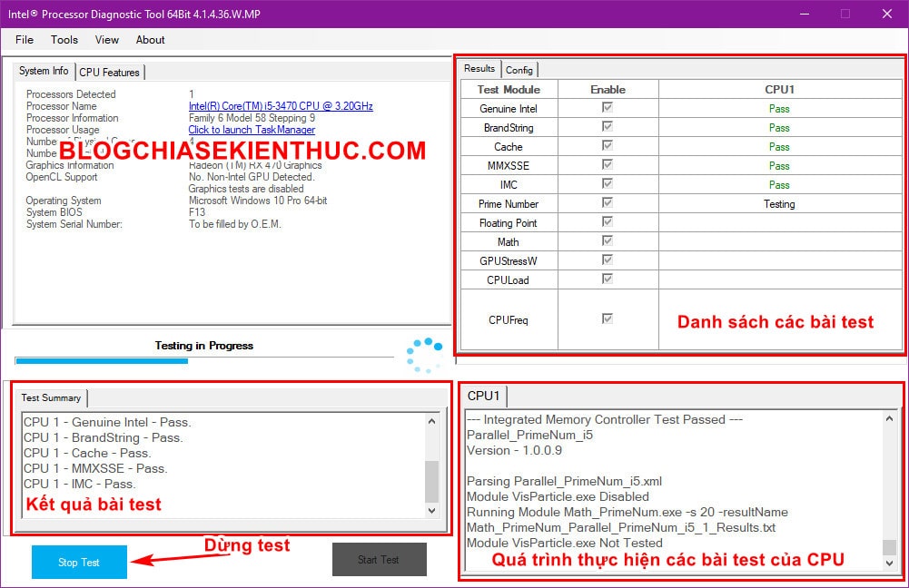This screenshot has width=909, height=588.
Task: Minimize the Intel Processor Diagnostic Tool window
Action: pos(804,14)
